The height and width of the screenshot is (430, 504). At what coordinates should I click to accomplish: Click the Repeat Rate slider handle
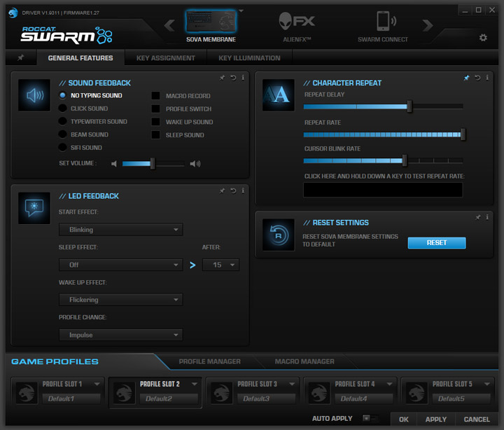coord(463,134)
